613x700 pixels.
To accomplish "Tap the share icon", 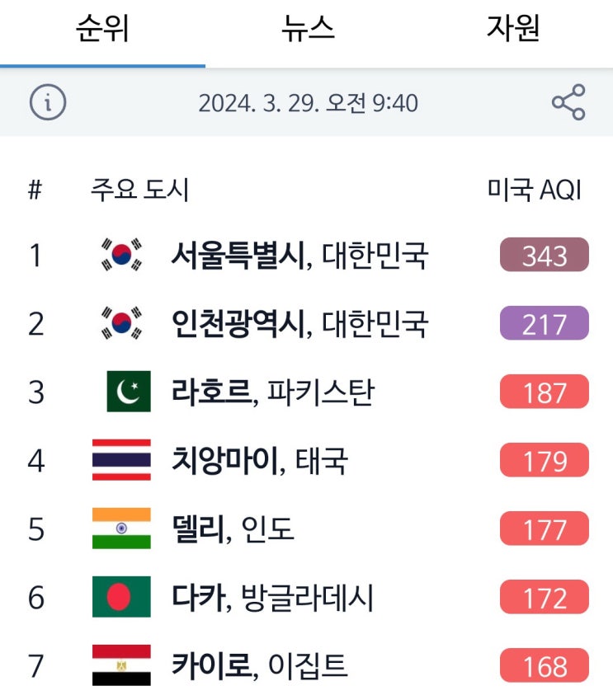I will pos(568,103).
